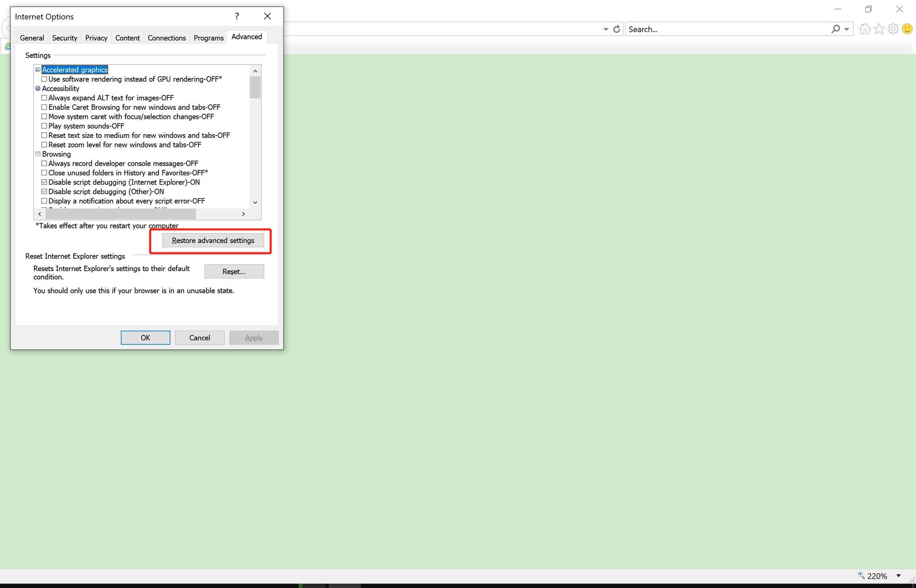This screenshot has height=588, width=916.
Task: Collapse the Browsing category
Action: (38, 154)
